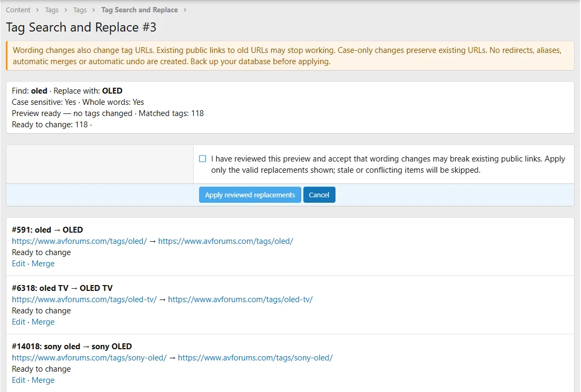Open new URL for tag #591 OLED
This screenshot has height=392, width=581.
click(226, 241)
